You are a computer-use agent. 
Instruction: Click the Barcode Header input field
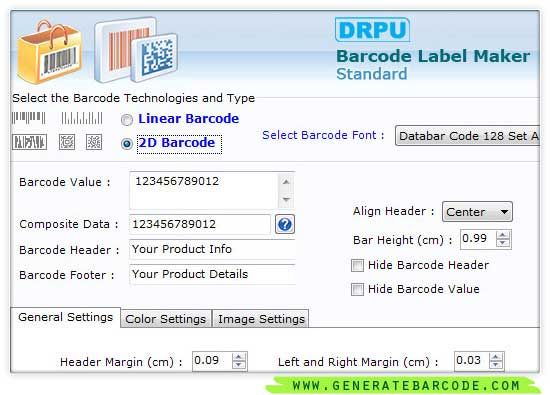tap(212, 249)
